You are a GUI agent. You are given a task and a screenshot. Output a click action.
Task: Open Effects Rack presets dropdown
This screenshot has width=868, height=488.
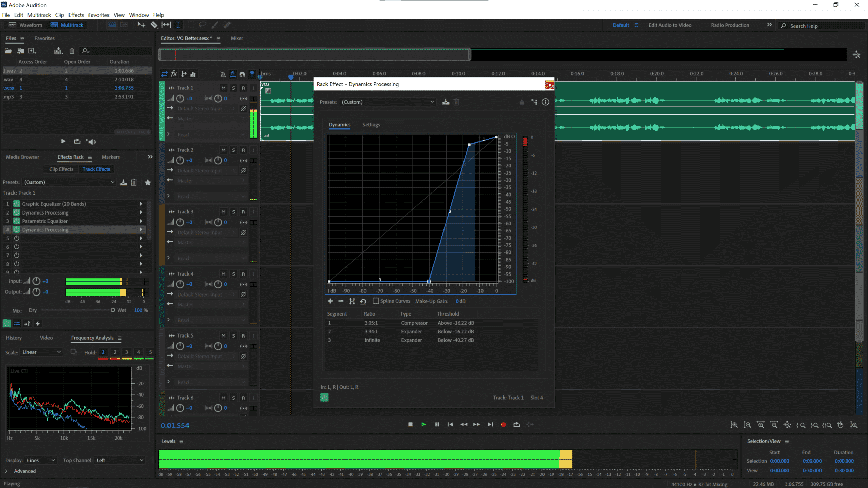click(x=69, y=182)
